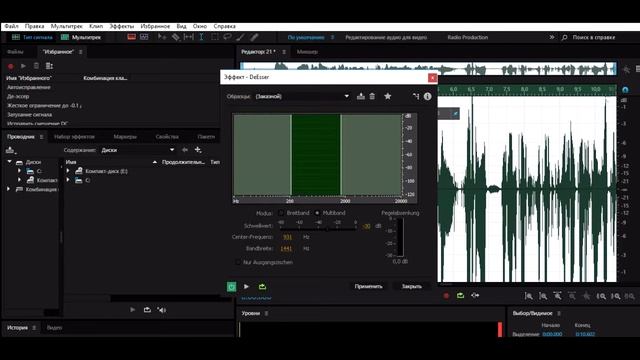Viewport: 640px width, 360px height.
Task: Open the Окно menu
Action: (200, 26)
